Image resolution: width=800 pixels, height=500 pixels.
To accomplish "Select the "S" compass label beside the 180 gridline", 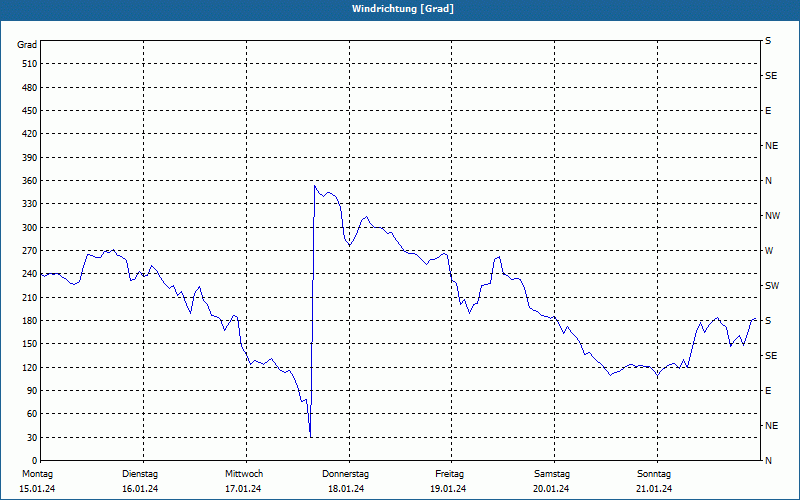I will pyautogui.click(x=768, y=321).
